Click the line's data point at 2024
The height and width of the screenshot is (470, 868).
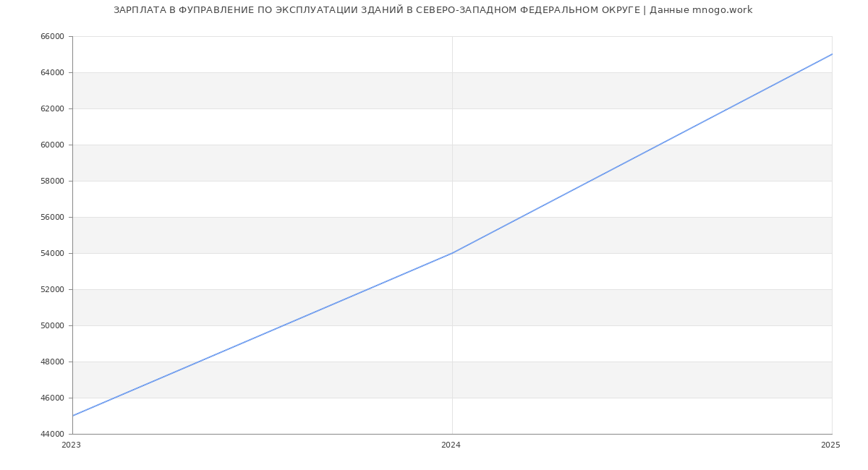452,253
